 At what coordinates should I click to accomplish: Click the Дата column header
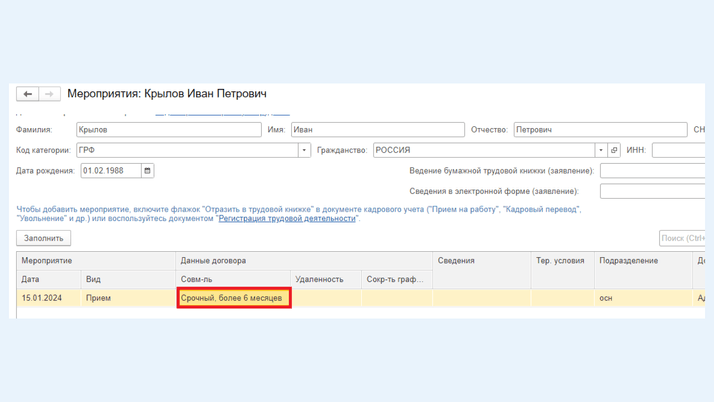(x=31, y=279)
